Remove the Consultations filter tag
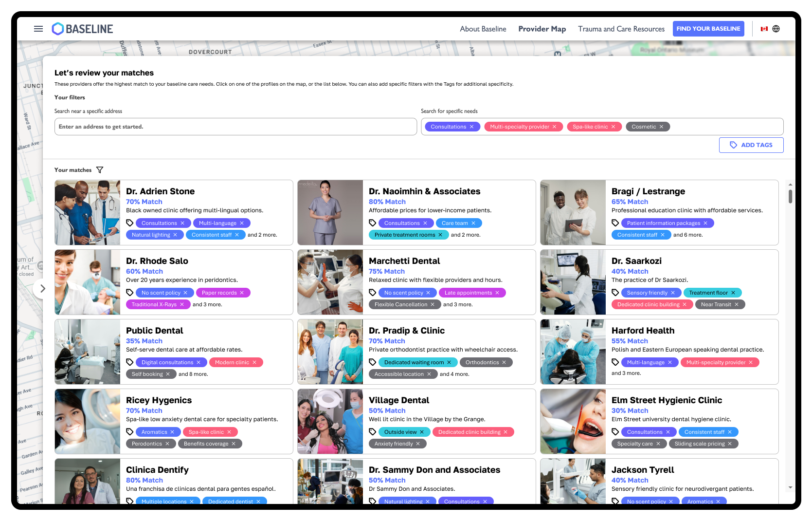Image resolution: width=812 pixels, height=521 pixels. [x=471, y=127]
